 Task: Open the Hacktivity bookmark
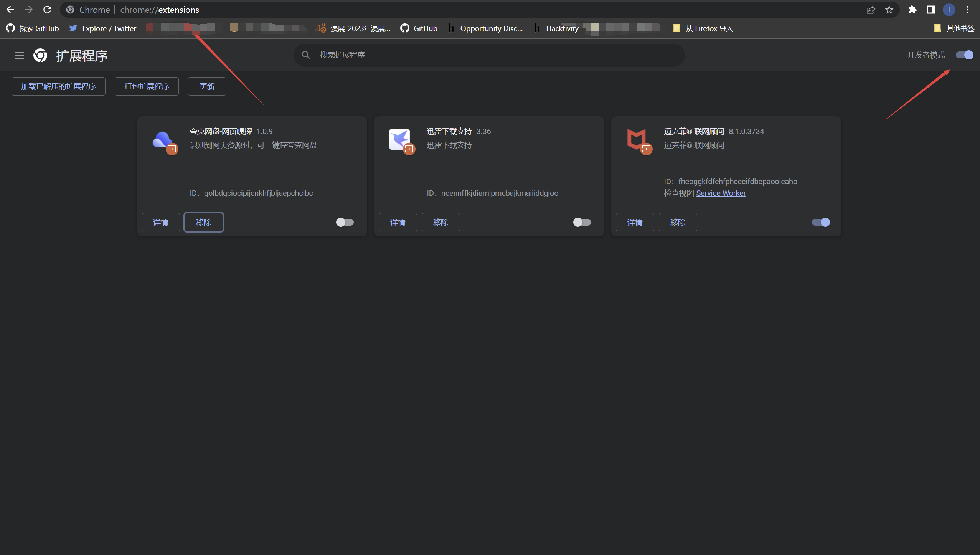(556, 28)
